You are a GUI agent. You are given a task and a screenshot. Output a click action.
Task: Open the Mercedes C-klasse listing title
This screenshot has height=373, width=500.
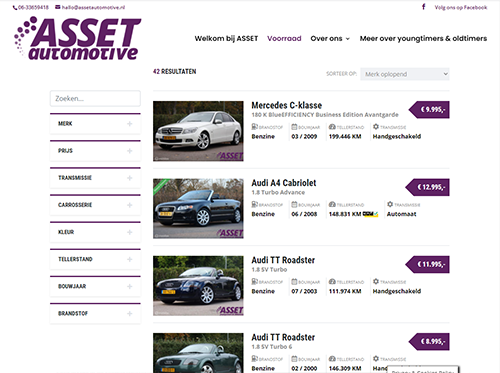click(287, 105)
